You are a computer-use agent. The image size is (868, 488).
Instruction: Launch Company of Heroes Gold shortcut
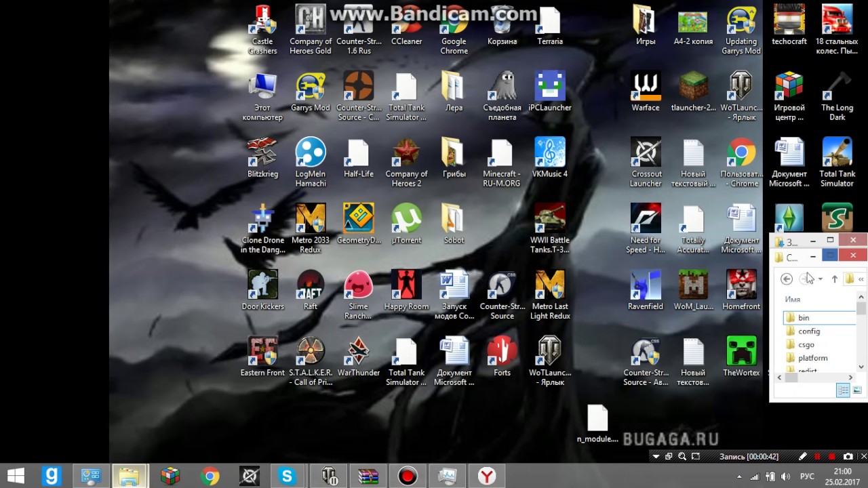pyautogui.click(x=311, y=30)
